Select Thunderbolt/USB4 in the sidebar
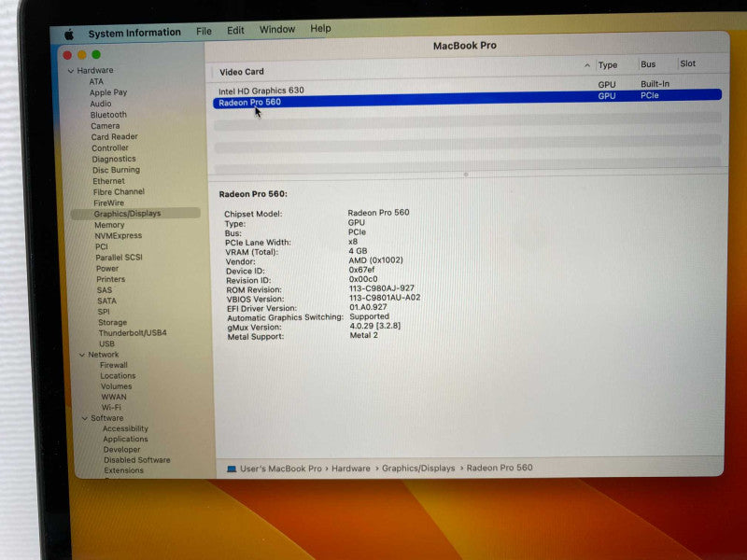 [x=133, y=333]
